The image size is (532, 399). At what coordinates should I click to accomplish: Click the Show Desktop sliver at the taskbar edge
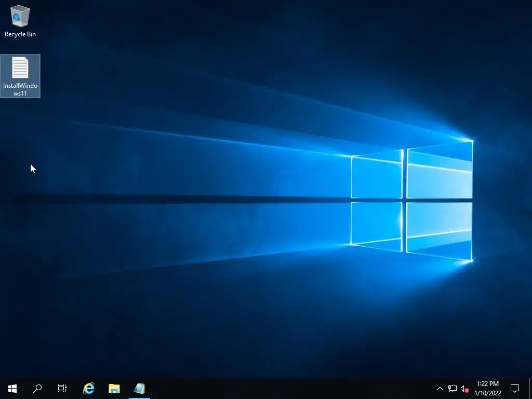click(530, 389)
